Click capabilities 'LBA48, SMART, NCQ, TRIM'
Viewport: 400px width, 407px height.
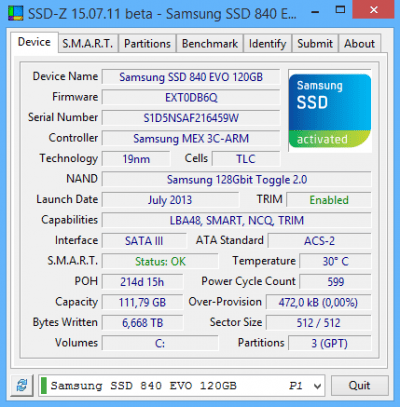[237, 221]
